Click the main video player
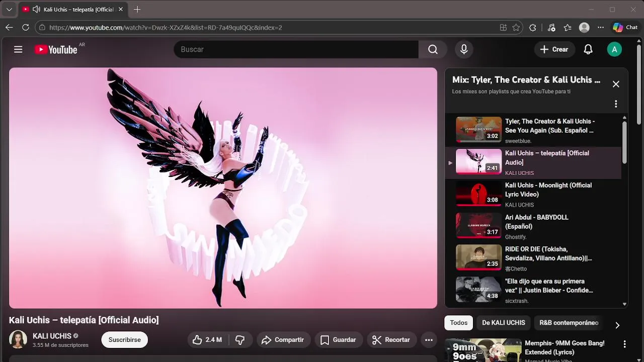The image size is (644, 362). [x=223, y=188]
